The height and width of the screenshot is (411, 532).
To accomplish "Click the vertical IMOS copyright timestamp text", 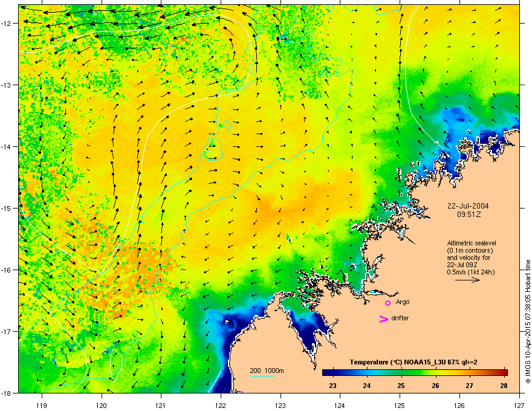I will coord(528,322).
